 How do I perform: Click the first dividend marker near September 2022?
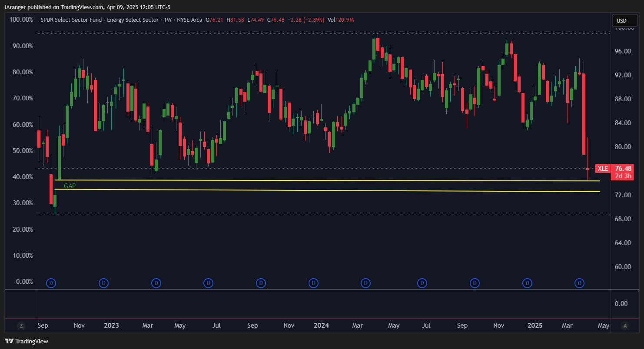(51, 283)
